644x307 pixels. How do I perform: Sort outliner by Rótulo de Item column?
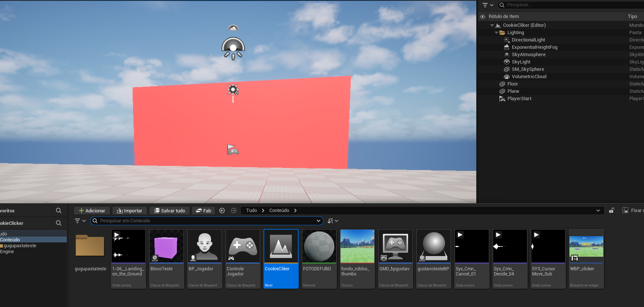[x=503, y=17]
